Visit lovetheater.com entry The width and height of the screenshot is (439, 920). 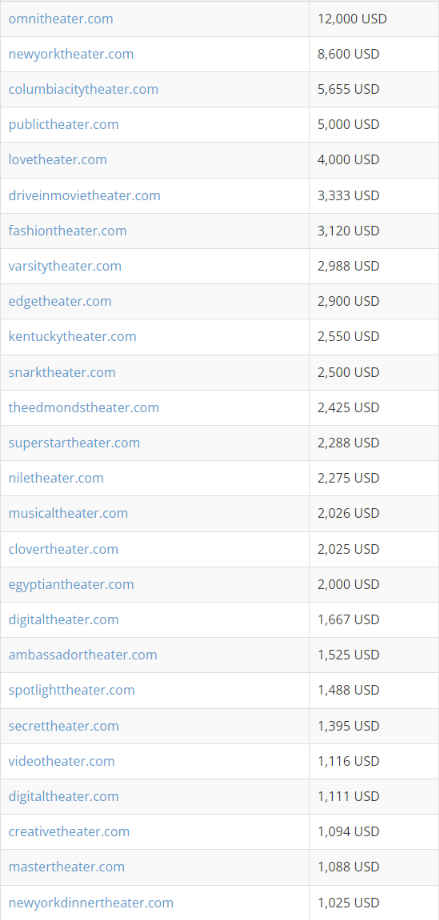tap(58, 160)
